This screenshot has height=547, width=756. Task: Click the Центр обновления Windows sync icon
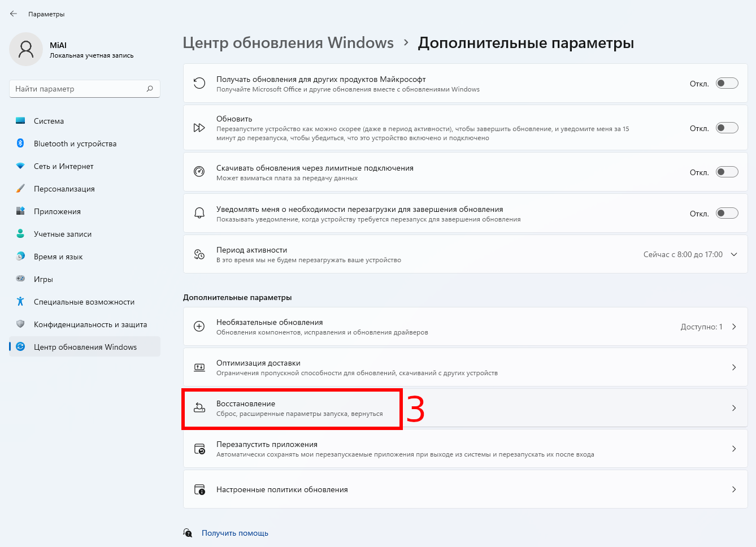(20, 347)
